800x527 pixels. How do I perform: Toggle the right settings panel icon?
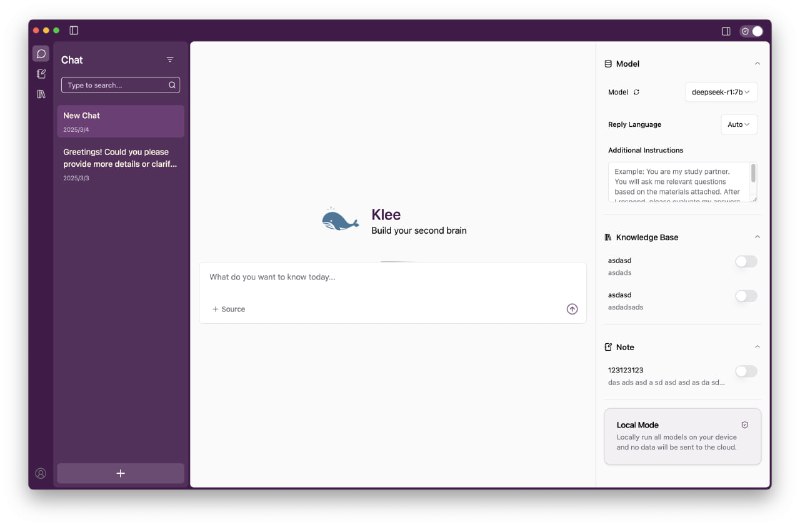pos(726,31)
